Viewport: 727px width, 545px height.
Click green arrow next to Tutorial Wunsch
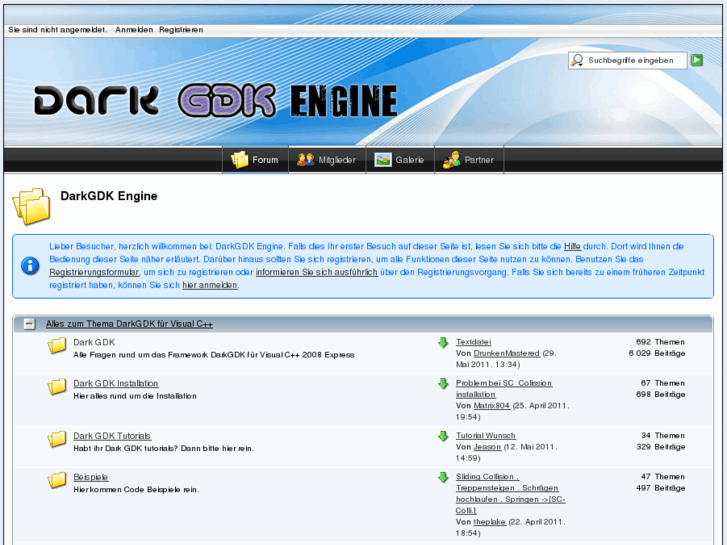click(443, 436)
